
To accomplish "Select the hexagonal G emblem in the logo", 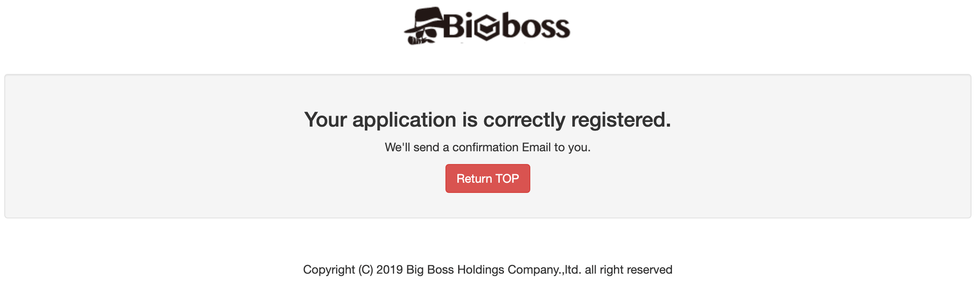I will coord(487,28).
